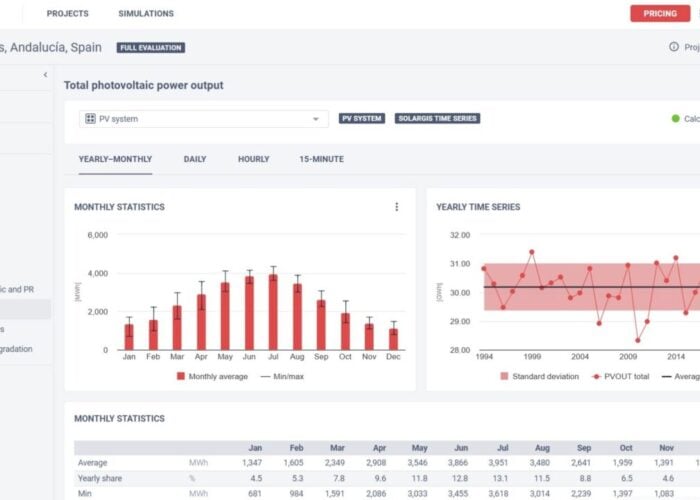This screenshot has width=700, height=500.
Task: Click the FULL EVALUATION badge
Action: 150,47
